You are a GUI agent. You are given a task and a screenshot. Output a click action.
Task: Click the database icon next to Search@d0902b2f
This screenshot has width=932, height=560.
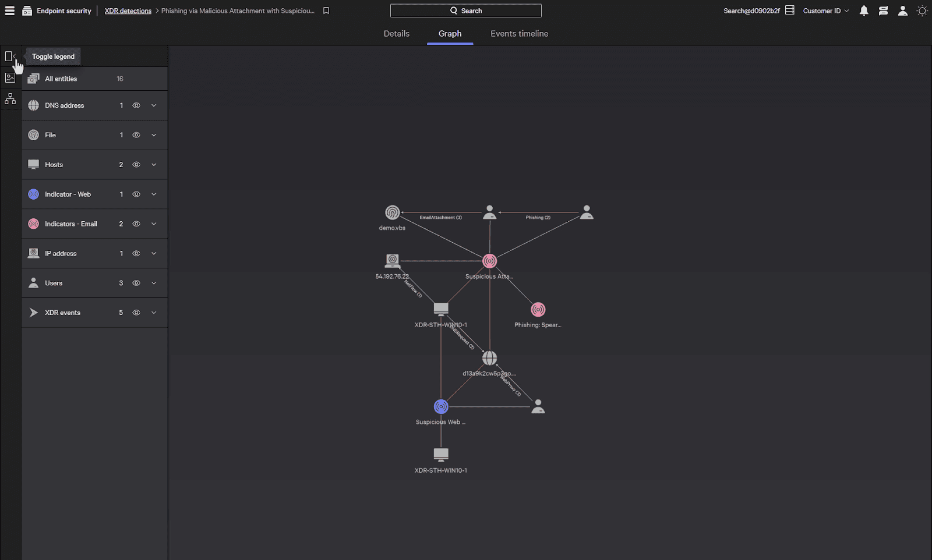click(x=789, y=9)
